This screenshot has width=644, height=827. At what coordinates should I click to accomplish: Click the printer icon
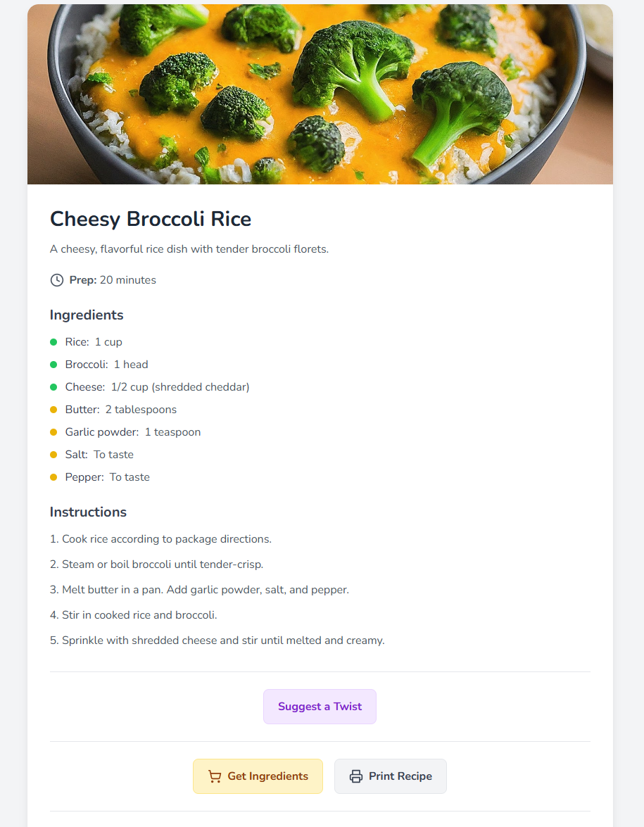click(x=356, y=776)
